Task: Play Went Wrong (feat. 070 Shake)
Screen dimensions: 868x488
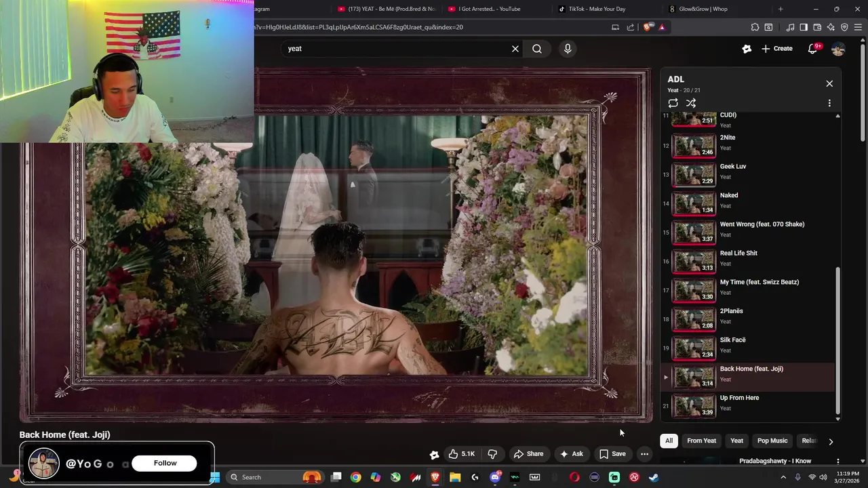Action: pyautogui.click(x=749, y=232)
